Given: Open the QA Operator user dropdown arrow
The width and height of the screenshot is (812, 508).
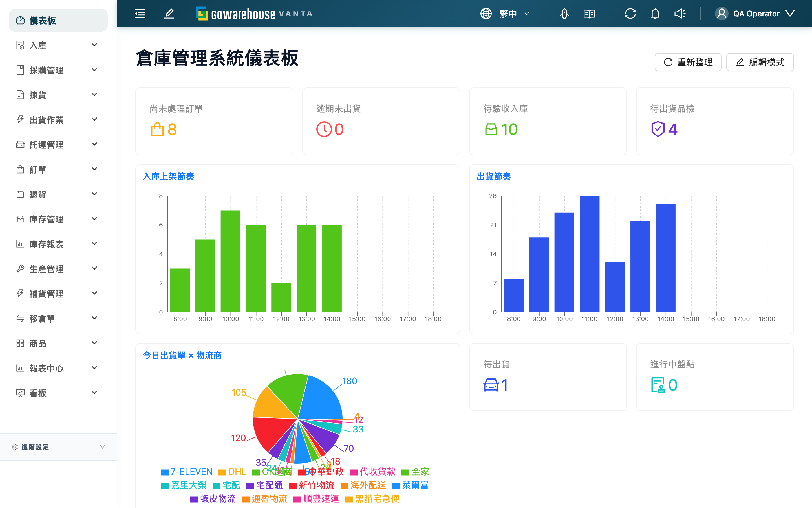Looking at the screenshot, I should tap(790, 14).
